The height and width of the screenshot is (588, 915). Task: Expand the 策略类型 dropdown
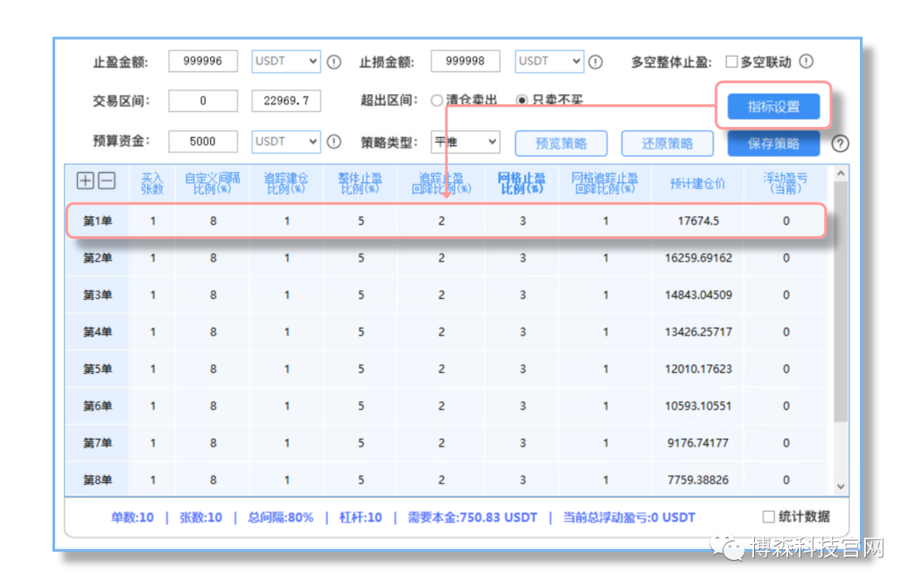(x=465, y=141)
